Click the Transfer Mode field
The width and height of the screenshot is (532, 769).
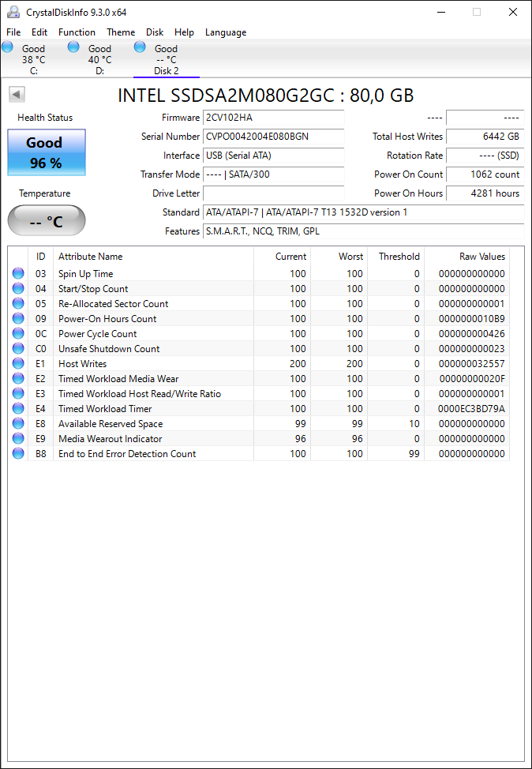tap(274, 174)
